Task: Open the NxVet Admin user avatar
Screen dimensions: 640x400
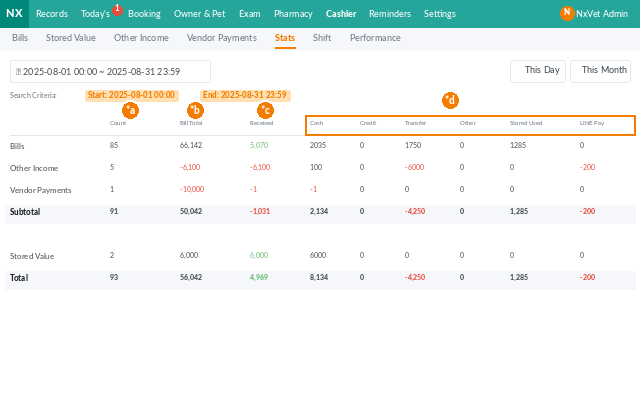Action: click(567, 13)
